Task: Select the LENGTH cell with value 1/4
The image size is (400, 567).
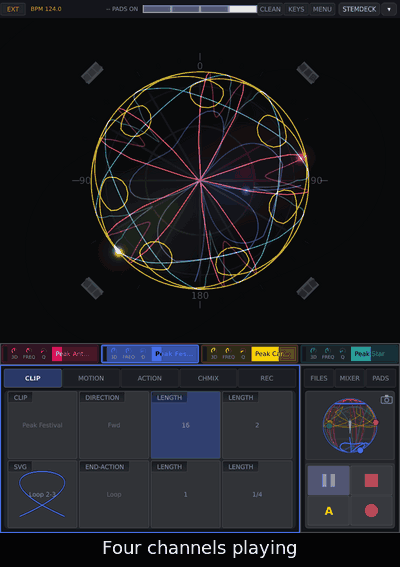Action: pos(257,494)
